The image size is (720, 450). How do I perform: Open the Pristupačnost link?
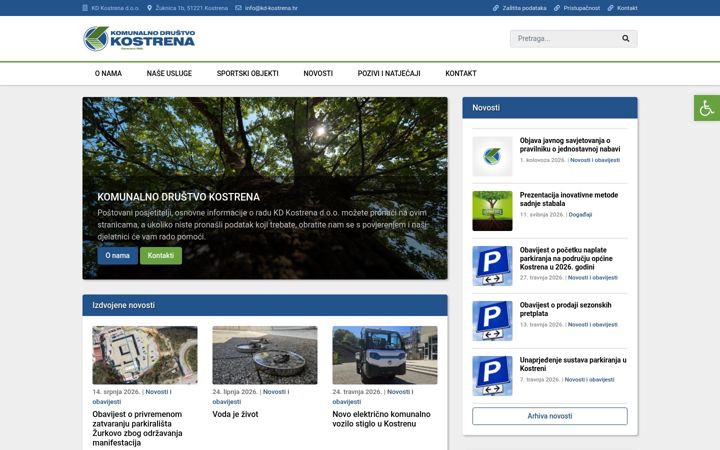tap(582, 8)
